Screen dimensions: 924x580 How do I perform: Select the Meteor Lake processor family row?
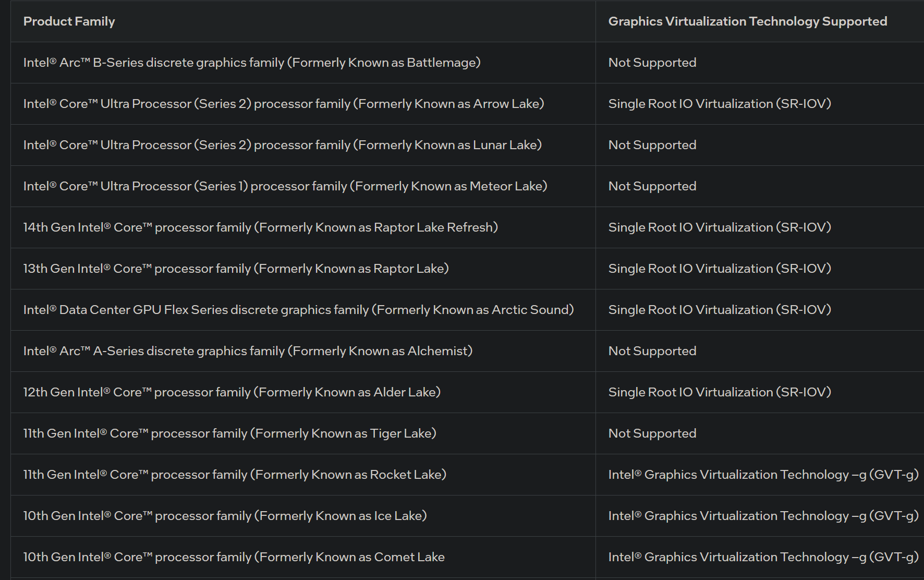[x=467, y=186]
